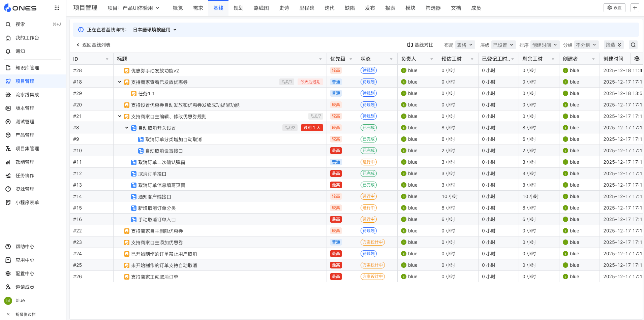Image resolution: width=644 pixels, height=320 pixels.
Task: Click the ONES logo
Action: 20,8
